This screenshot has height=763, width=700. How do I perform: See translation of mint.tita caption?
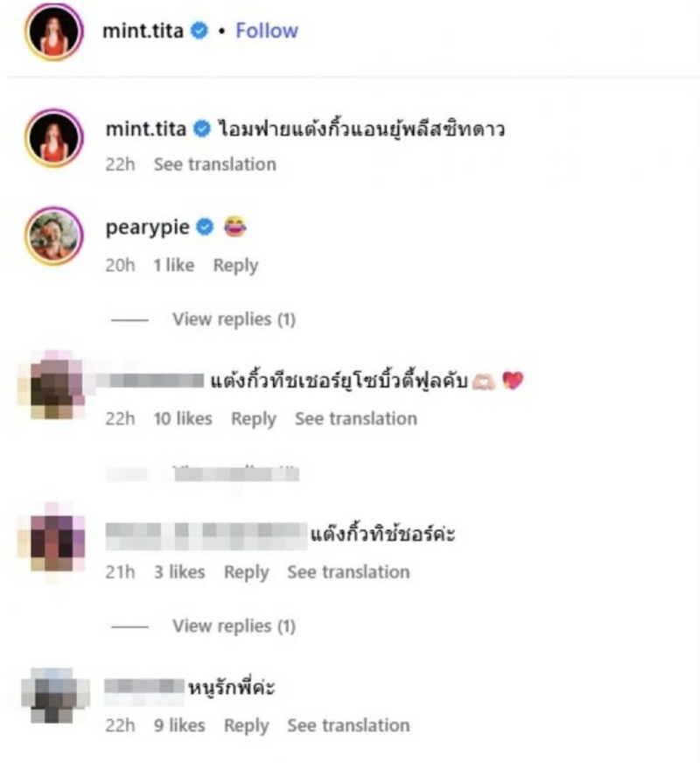point(215,164)
